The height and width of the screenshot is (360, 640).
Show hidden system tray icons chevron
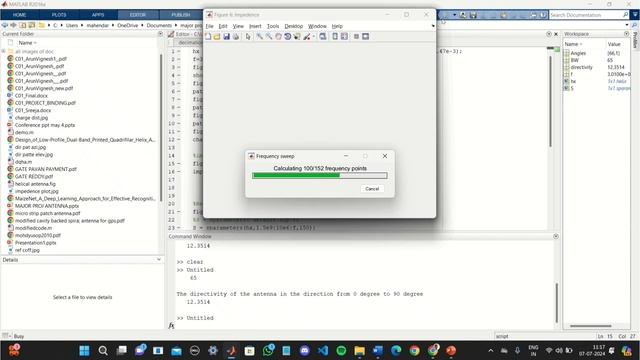point(491,351)
